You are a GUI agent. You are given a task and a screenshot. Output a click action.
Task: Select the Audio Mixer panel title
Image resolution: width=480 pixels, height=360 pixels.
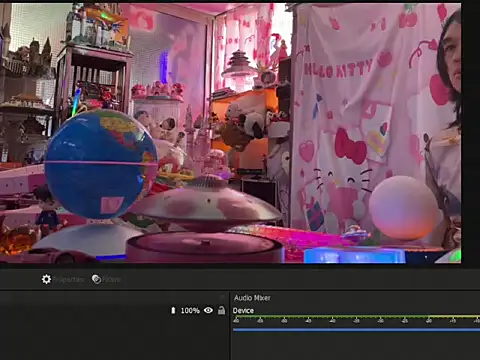[x=252, y=298]
